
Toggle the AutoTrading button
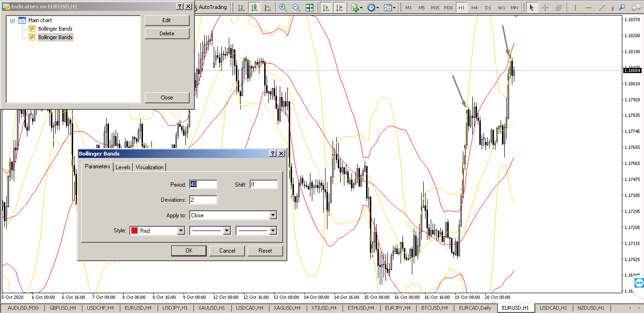pyautogui.click(x=212, y=7)
